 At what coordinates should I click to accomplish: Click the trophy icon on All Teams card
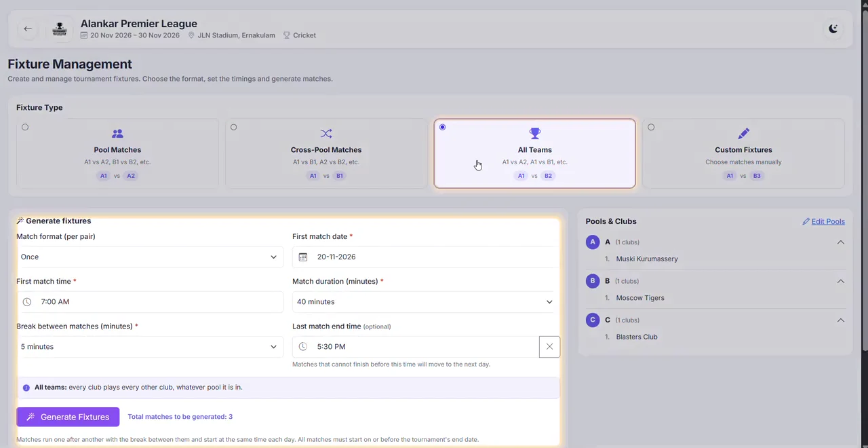pyautogui.click(x=535, y=134)
